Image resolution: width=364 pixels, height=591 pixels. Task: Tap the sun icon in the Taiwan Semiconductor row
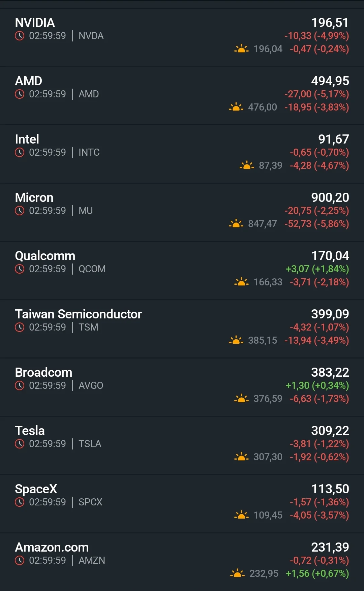236,340
